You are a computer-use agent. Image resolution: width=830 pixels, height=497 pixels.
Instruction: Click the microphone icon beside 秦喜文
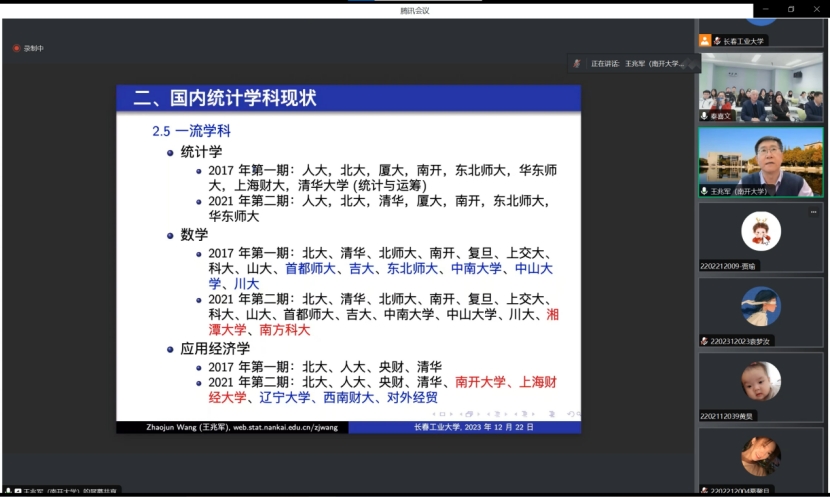pyautogui.click(x=705, y=116)
